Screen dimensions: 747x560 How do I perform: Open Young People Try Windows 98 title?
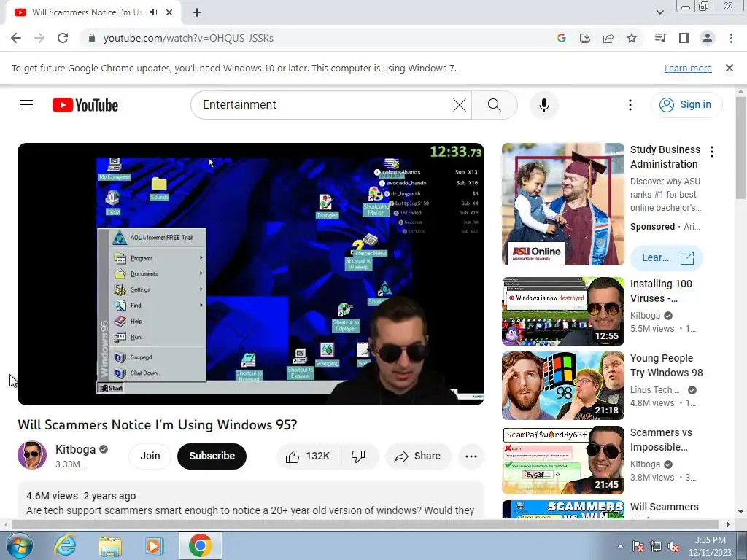(667, 365)
